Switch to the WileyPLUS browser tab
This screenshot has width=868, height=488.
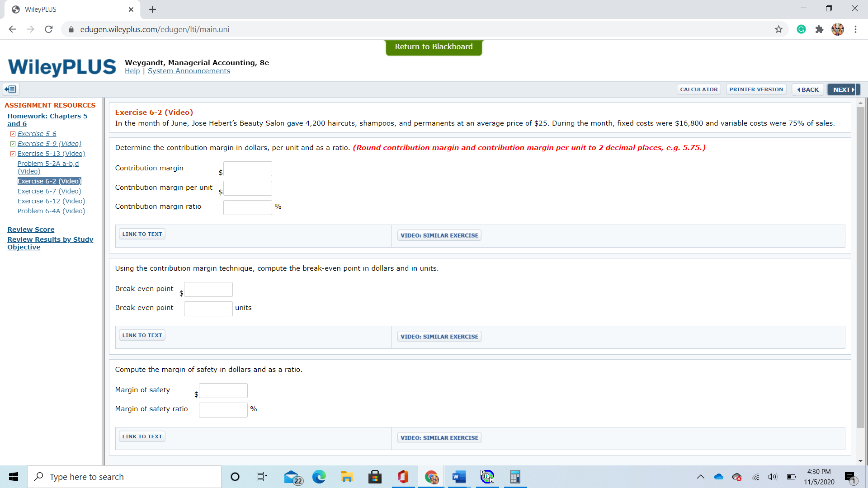coord(68,9)
